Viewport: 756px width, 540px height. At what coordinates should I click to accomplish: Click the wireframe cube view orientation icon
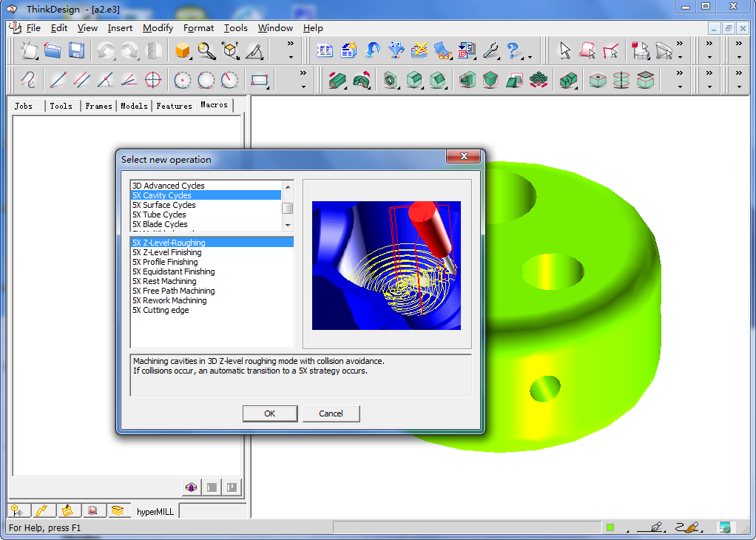point(231,50)
